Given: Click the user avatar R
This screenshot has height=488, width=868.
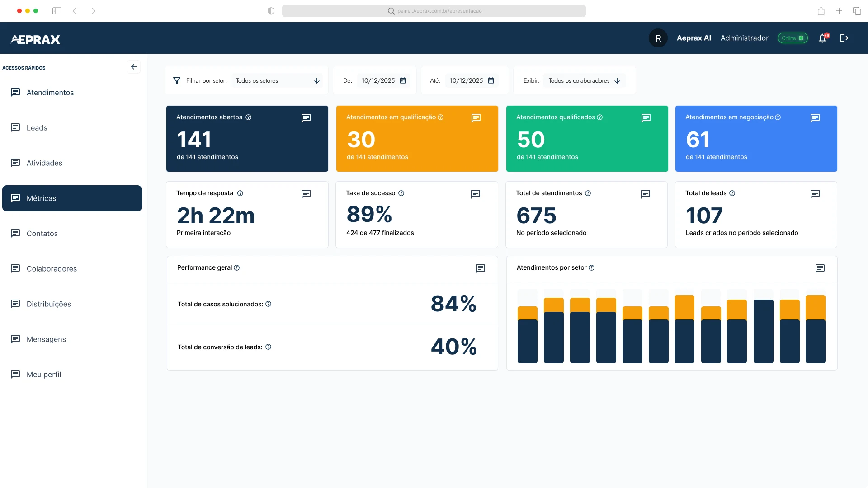Looking at the screenshot, I should tap(658, 38).
